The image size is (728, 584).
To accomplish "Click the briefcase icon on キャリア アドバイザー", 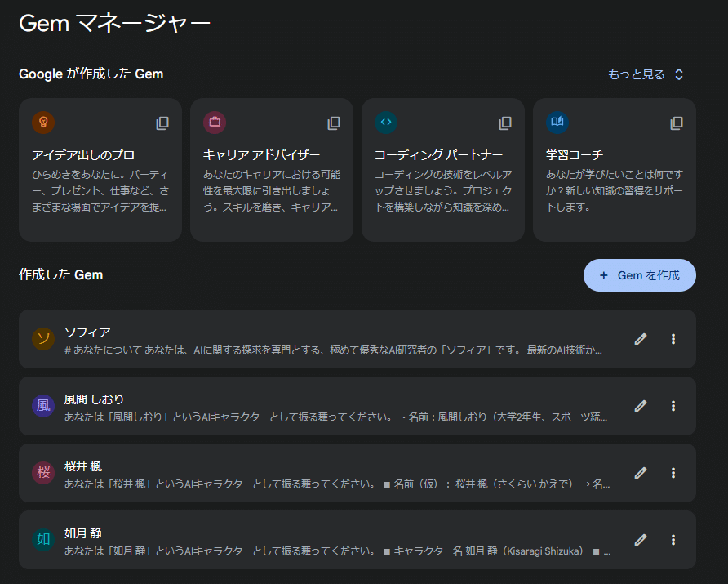I will [x=215, y=123].
